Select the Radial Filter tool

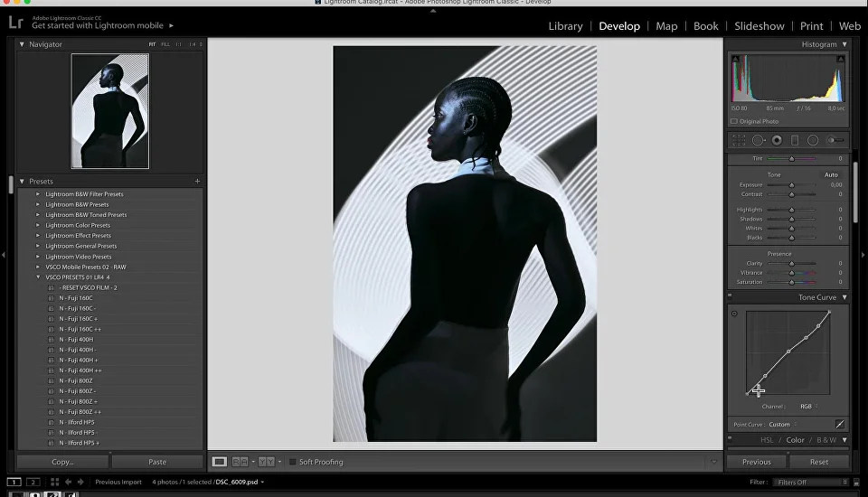(813, 140)
